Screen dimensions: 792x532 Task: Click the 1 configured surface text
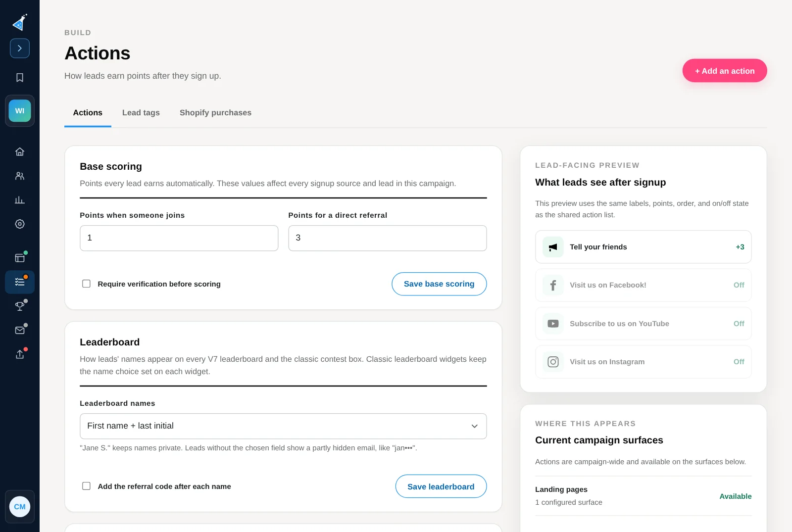pyautogui.click(x=569, y=502)
